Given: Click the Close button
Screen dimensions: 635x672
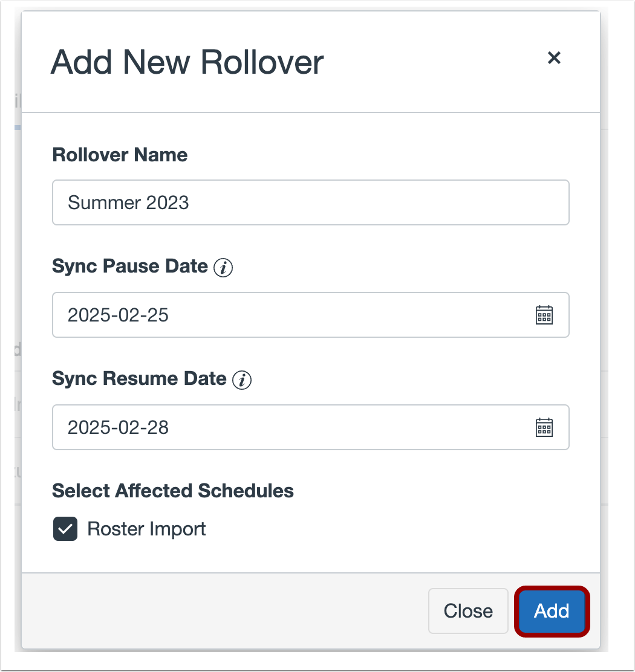Looking at the screenshot, I should click(x=467, y=611).
